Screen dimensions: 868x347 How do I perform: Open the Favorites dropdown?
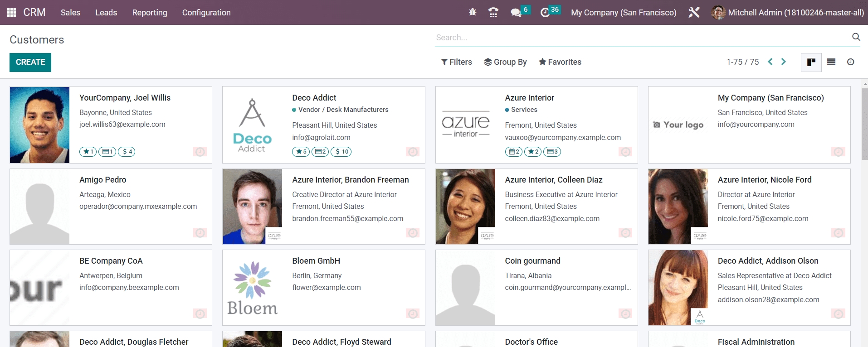coord(560,62)
